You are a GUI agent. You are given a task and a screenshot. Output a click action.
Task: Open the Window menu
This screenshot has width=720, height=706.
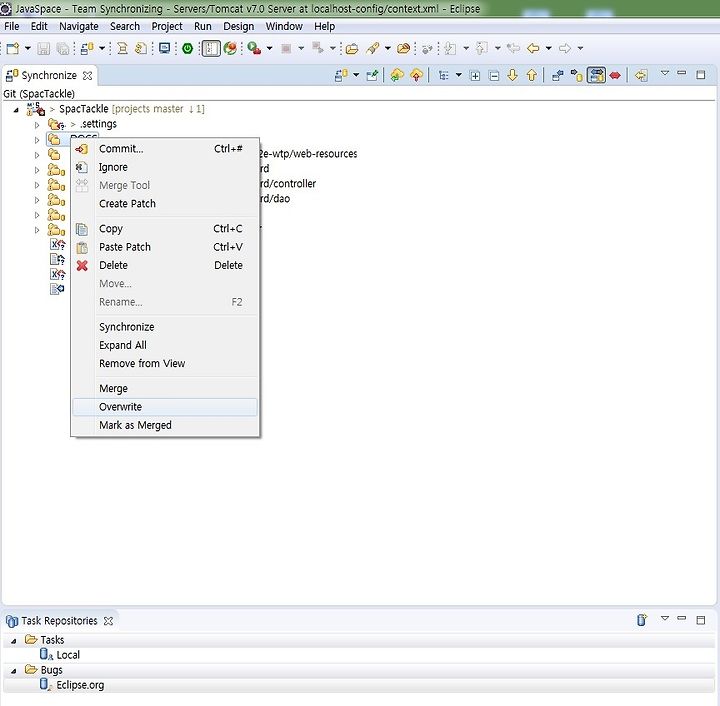point(284,27)
